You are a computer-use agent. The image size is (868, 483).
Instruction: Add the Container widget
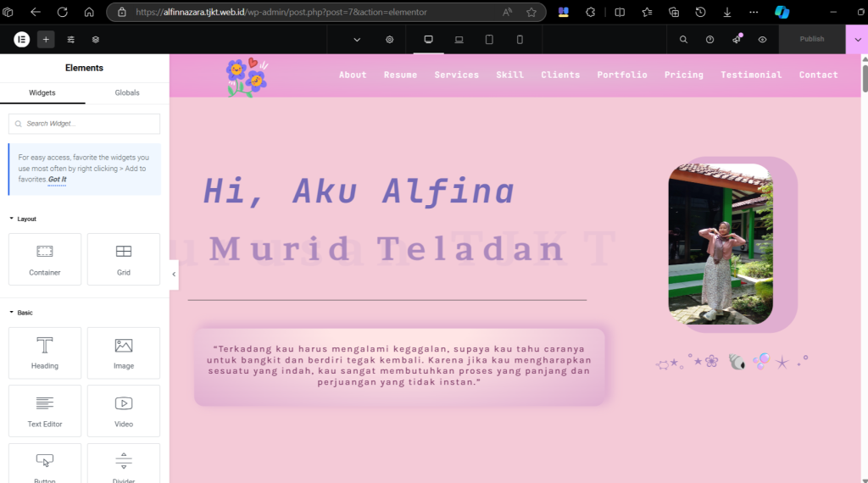45,259
